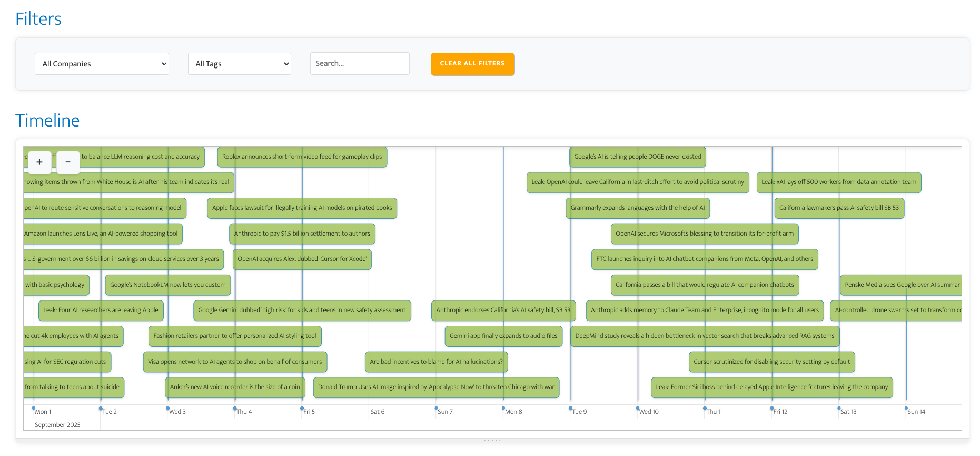Select Visa opens network to AI agents
This screenshot has height=456, width=980.
click(x=235, y=362)
